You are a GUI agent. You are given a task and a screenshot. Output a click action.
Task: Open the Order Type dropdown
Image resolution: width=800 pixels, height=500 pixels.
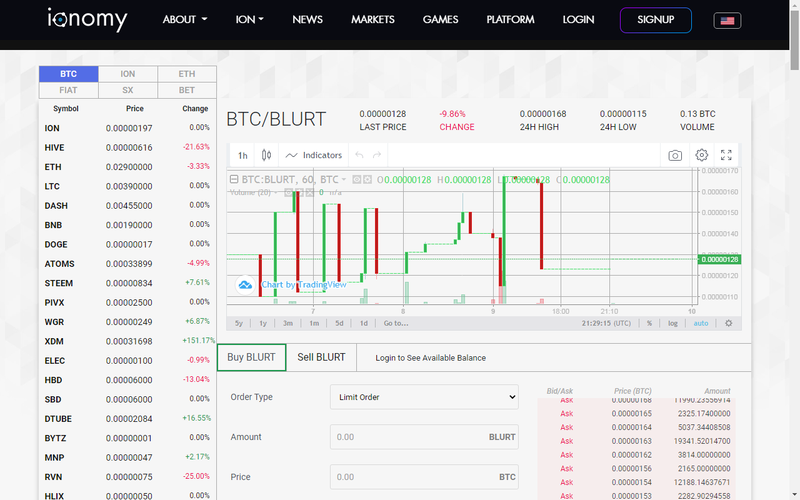424,397
